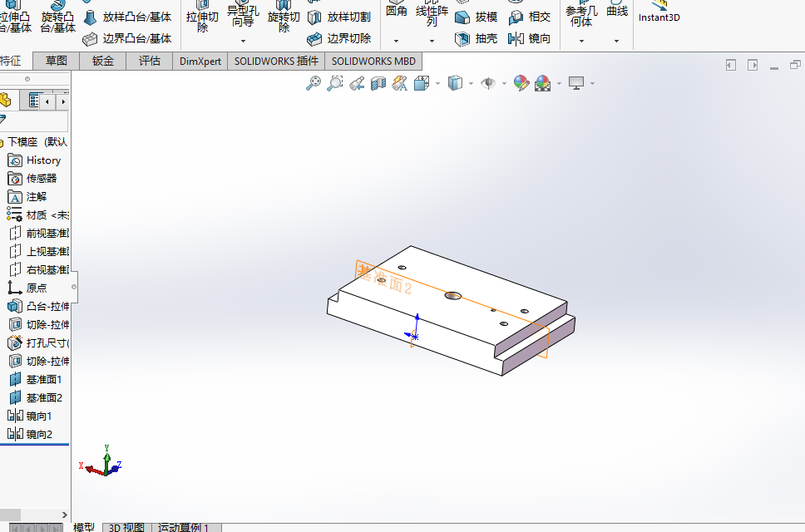This screenshot has width=805, height=532.
Task: Expand the 参考几何体 dropdown arrow
Action: (581, 41)
